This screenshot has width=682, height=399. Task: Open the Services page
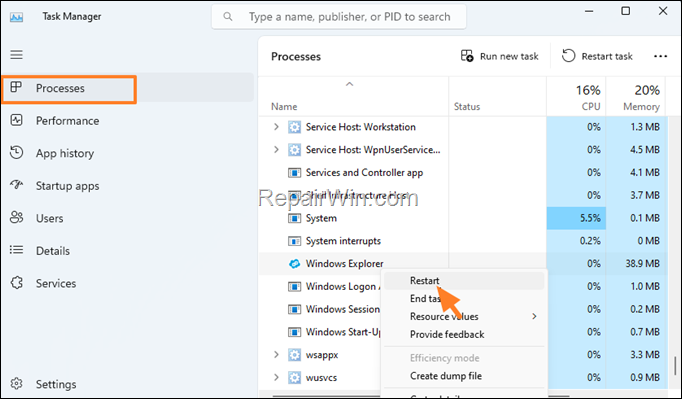click(x=56, y=283)
